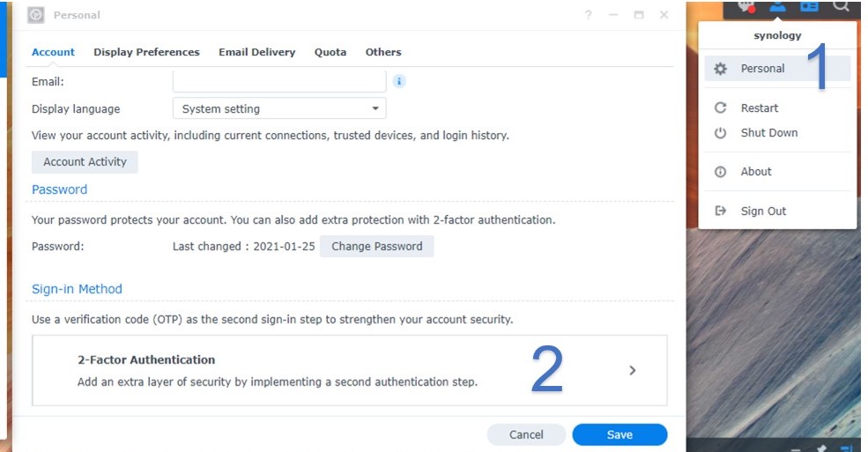Screen dimensions: 868x452
Task: Switch to the Account tab
Action: 53,52
